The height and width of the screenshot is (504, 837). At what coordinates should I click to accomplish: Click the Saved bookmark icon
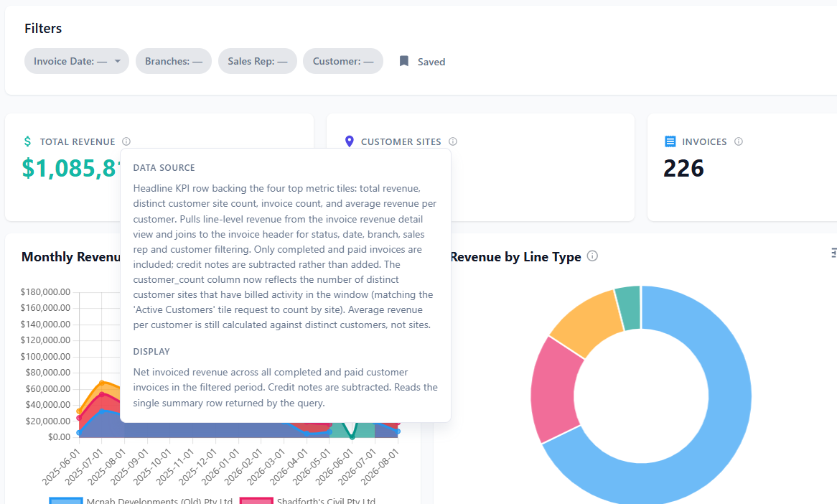pyautogui.click(x=404, y=62)
